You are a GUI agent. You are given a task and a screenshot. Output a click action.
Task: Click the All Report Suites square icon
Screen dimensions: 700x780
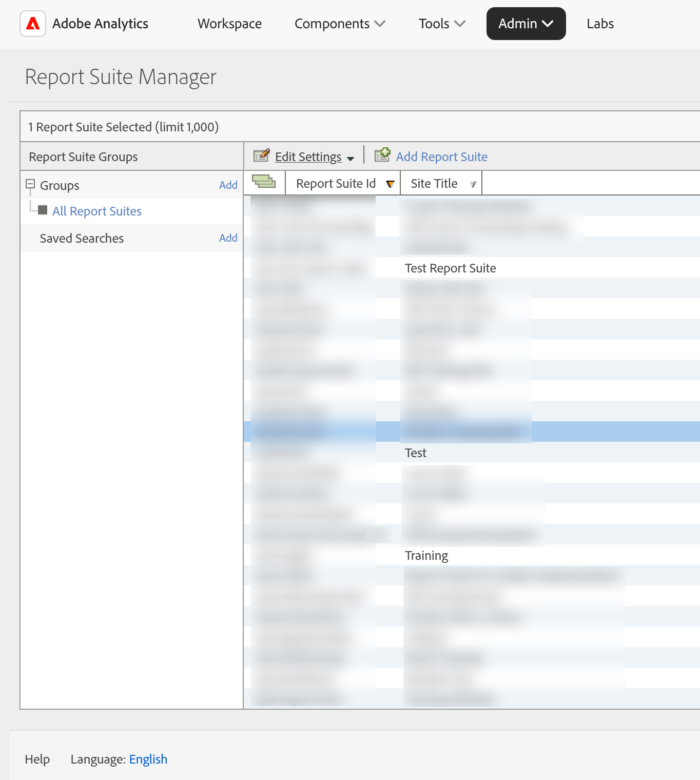pos(43,210)
